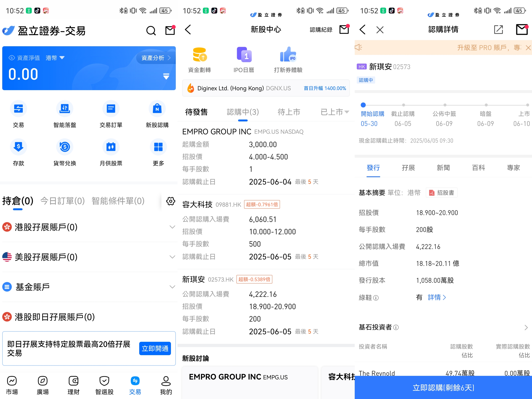Switch to 百科 tab in 認購詳情
Screen dimensions: 532x399
[x=478, y=168]
